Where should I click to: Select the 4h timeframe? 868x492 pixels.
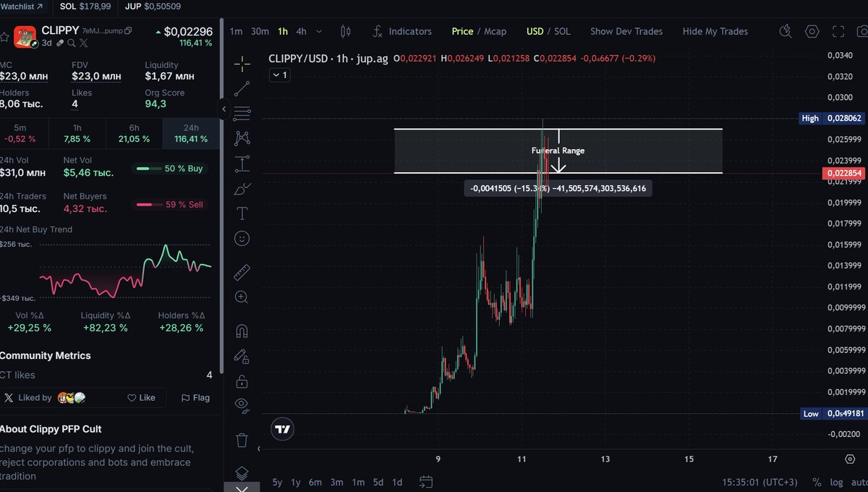point(301,31)
